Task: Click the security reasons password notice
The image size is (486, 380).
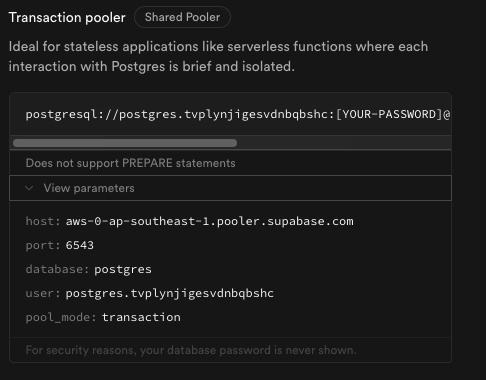Action: pyautogui.click(x=191, y=350)
